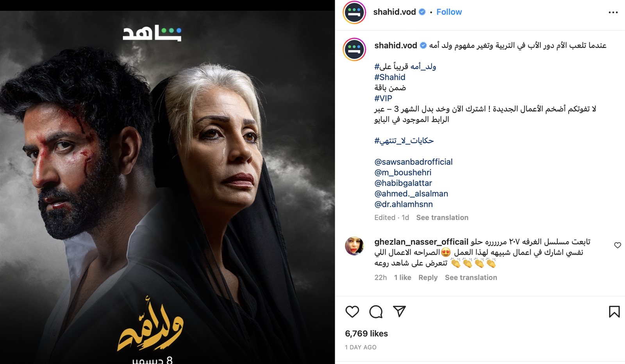Click the shahid.vod profile avatar in header
The width and height of the screenshot is (625, 364).
point(354,12)
